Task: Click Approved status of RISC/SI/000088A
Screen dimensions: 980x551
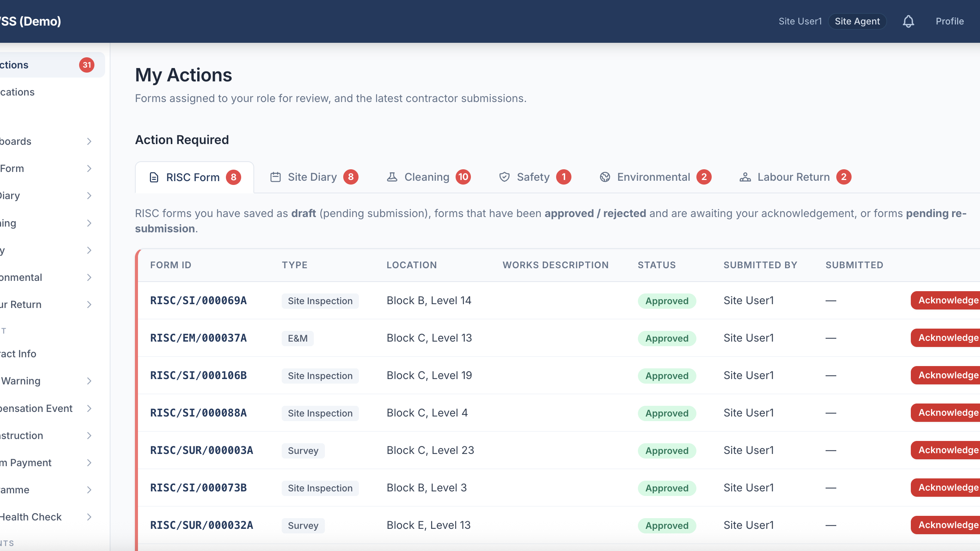Action: (667, 413)
